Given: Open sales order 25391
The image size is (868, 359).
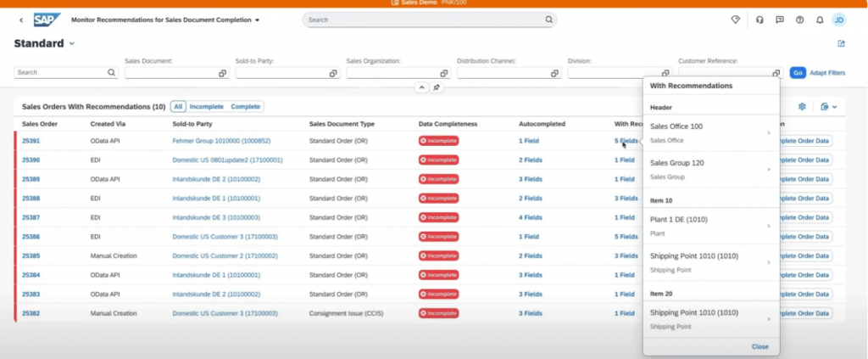Looking at the screenshot, I should [x=31, y=141].
